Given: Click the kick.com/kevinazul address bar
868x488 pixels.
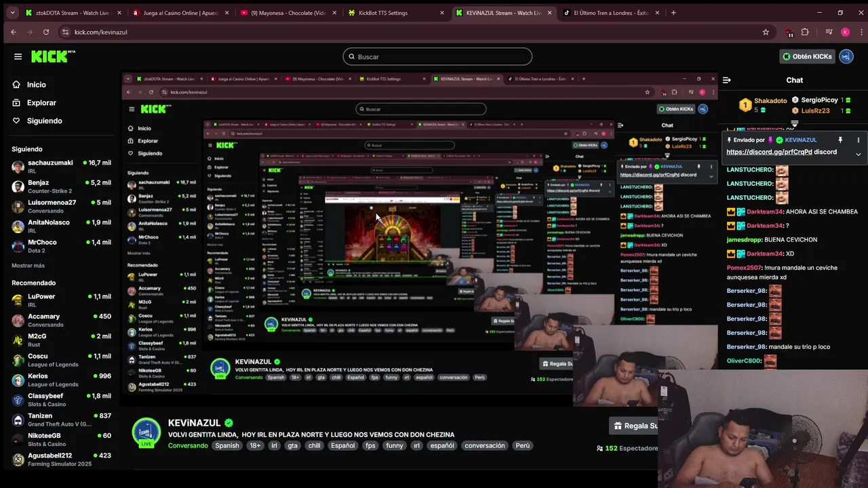Looking at the screenshot, I should click(x=100, y=32).
